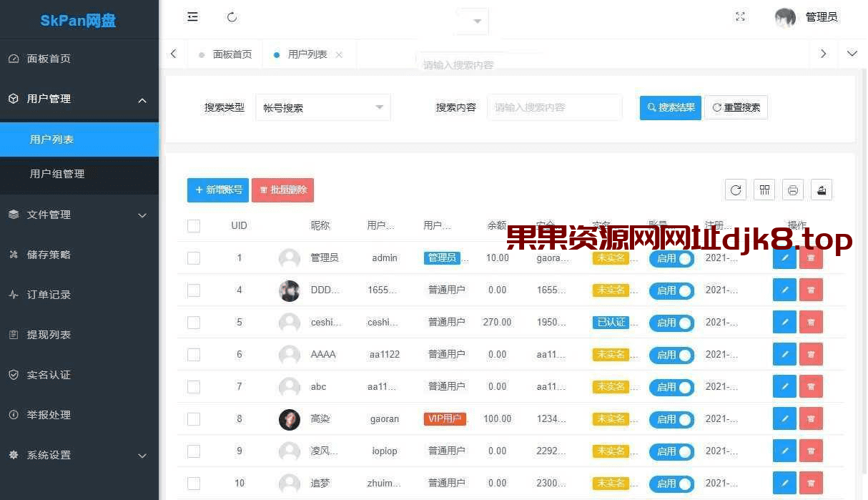The image size is (868, 500).
Task: Click the 批量删除 button
Action: [x=282, y=190]
